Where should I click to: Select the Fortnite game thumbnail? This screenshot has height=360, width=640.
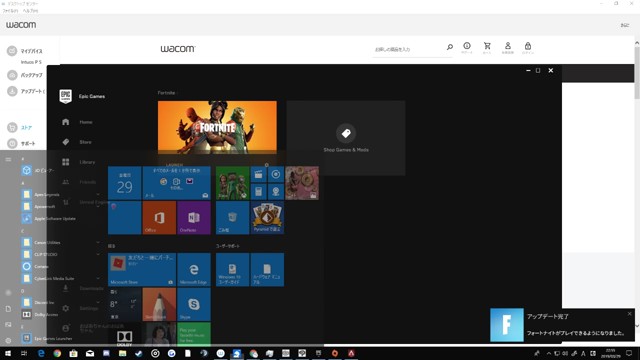point(217,127)
